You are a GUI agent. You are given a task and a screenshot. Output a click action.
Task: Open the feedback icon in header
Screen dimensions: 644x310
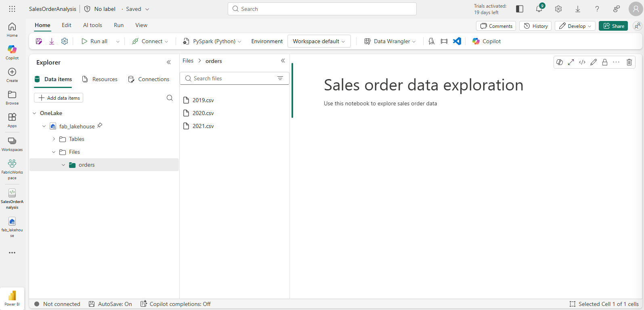[x=617, y=9]
